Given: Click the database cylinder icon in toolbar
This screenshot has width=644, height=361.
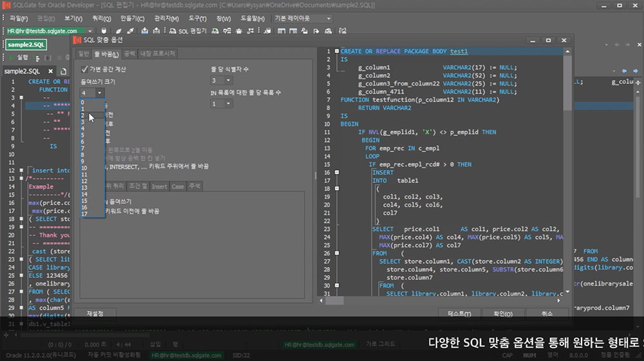Looking at the screenshot, I should tap(104, 31).
